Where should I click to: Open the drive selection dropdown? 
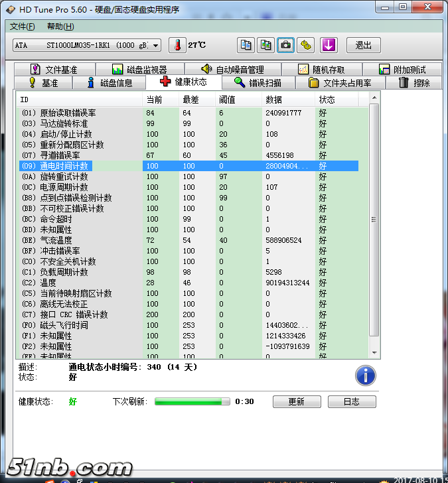coord(87,45)
